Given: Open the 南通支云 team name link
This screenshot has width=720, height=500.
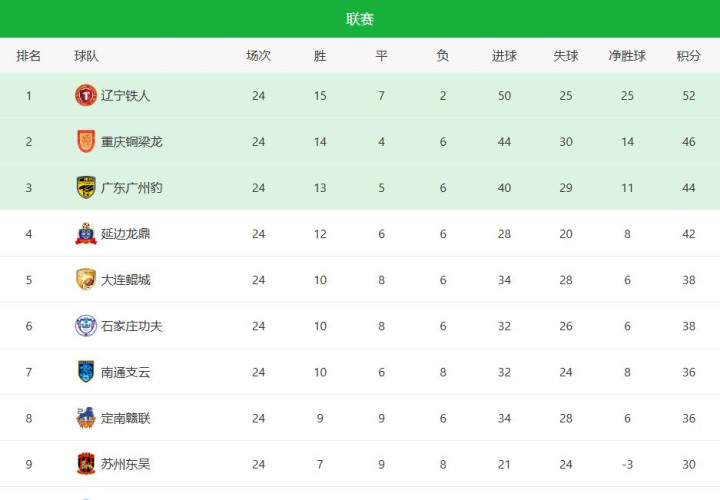Looking at the screenshot, I should click(126, 372).
